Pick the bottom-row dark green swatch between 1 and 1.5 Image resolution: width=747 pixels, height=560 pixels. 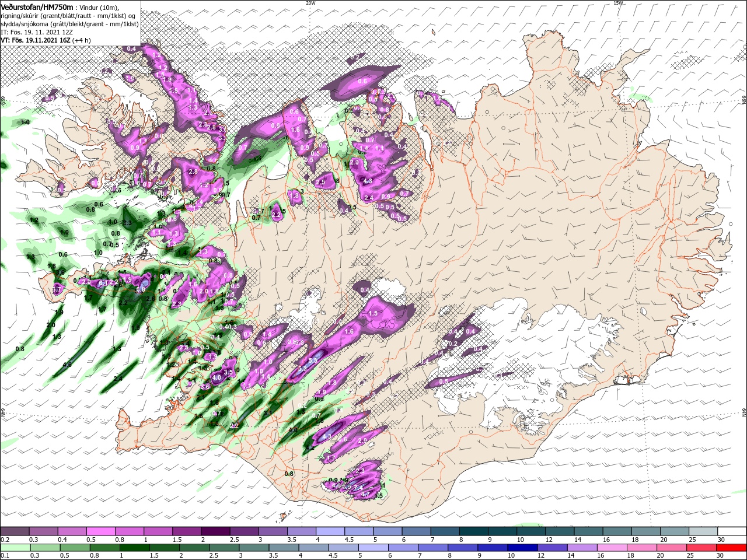point(135,547)
